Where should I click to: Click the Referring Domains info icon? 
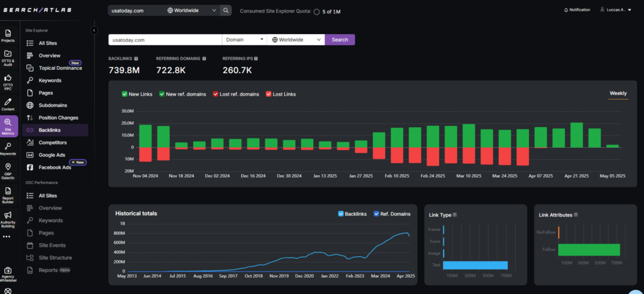[x=204, y=59]
